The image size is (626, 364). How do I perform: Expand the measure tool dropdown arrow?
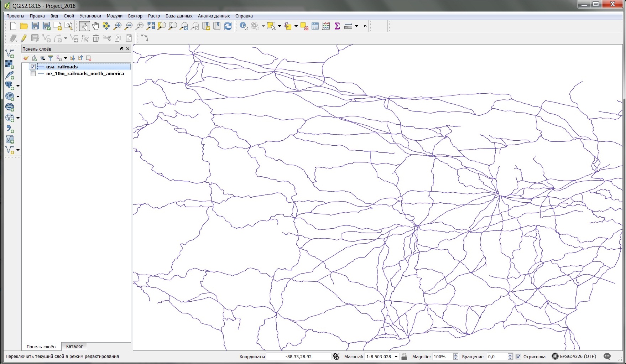[356, 26]
